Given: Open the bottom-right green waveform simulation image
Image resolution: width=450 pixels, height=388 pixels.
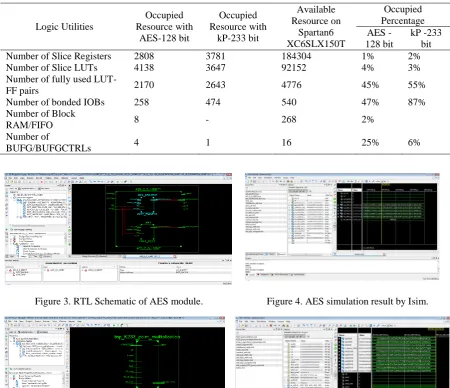Looking at the screenshot, I should click(343, 352).
